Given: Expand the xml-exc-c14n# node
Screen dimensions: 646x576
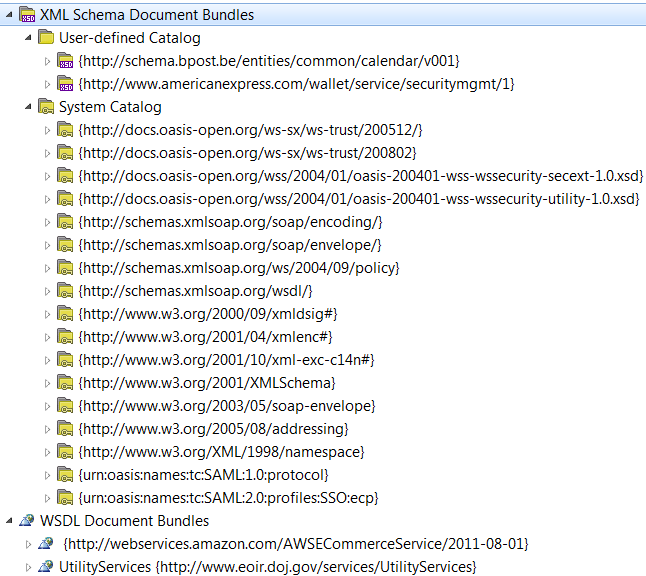Looking at the screenshot, I should click(x=47, y=361).
